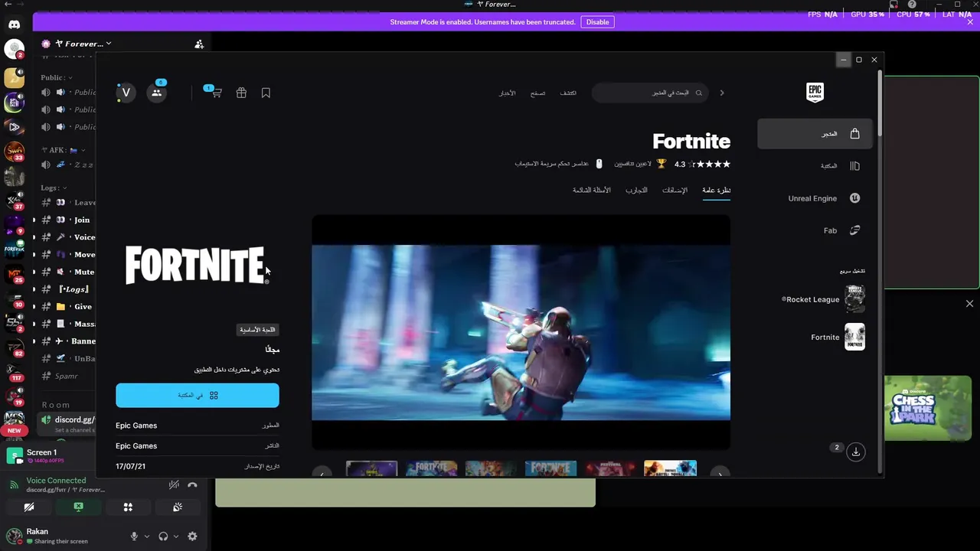Expand Forever server name dropdown

tap(109, 44)
